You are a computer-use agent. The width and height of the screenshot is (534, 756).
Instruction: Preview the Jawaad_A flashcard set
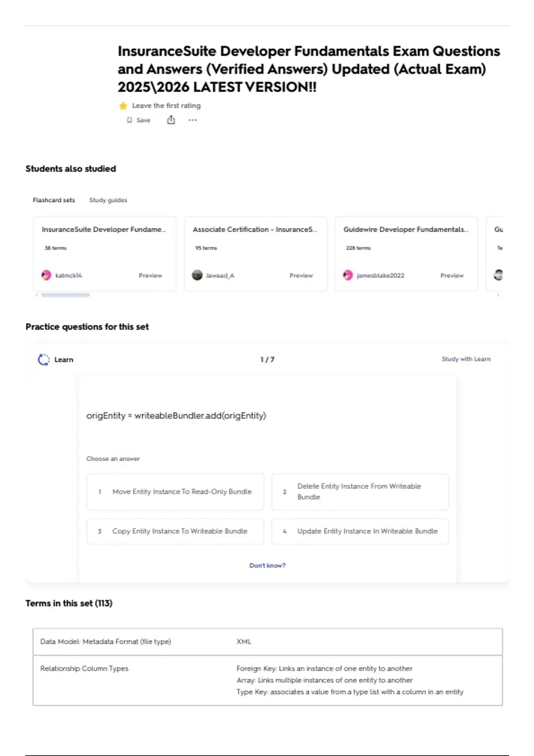click(301, 276)
